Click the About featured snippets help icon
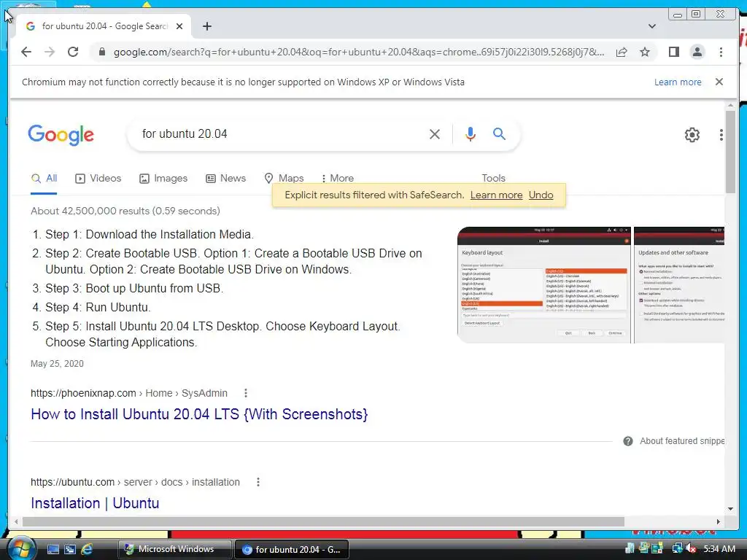The height and width of the screenshot is (560, 747). [x=628, y=441]
